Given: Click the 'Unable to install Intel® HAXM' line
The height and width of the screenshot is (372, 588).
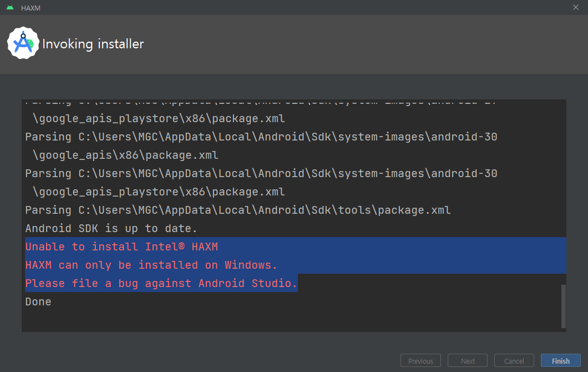Looking at the screenshot, I should click(x=121, y=247).
